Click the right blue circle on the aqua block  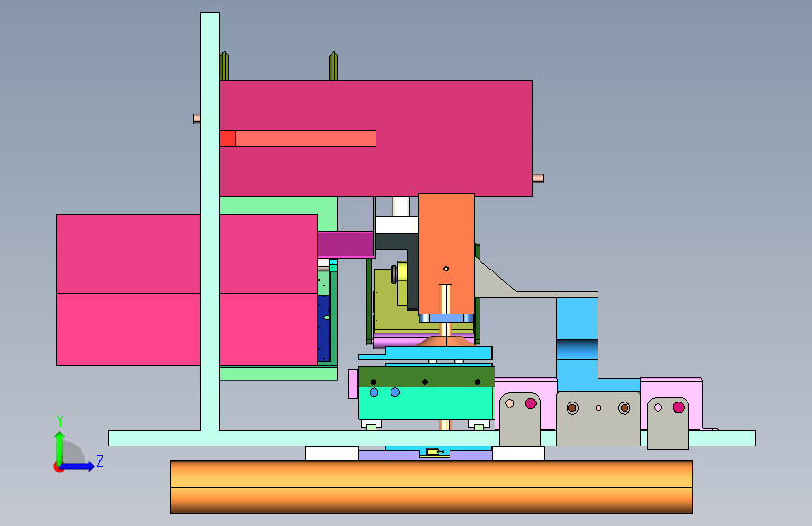pyautogui.click(x=395, y=393)
